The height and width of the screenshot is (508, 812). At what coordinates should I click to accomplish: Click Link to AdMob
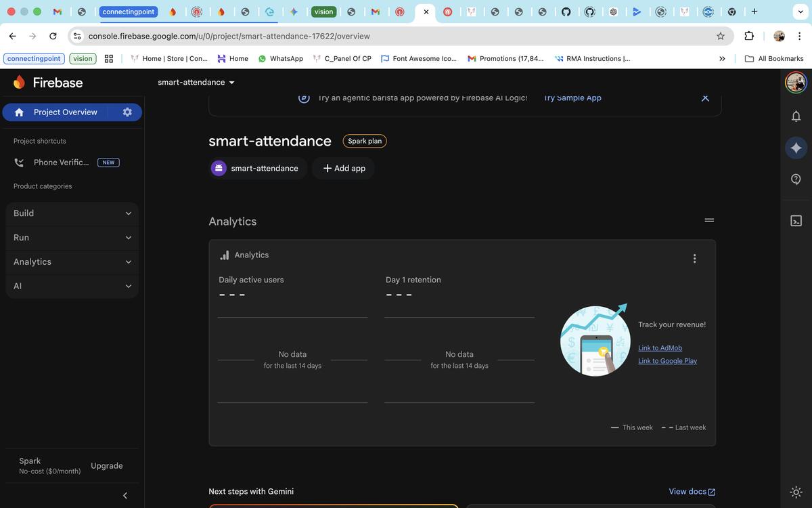tap(660, 348)
